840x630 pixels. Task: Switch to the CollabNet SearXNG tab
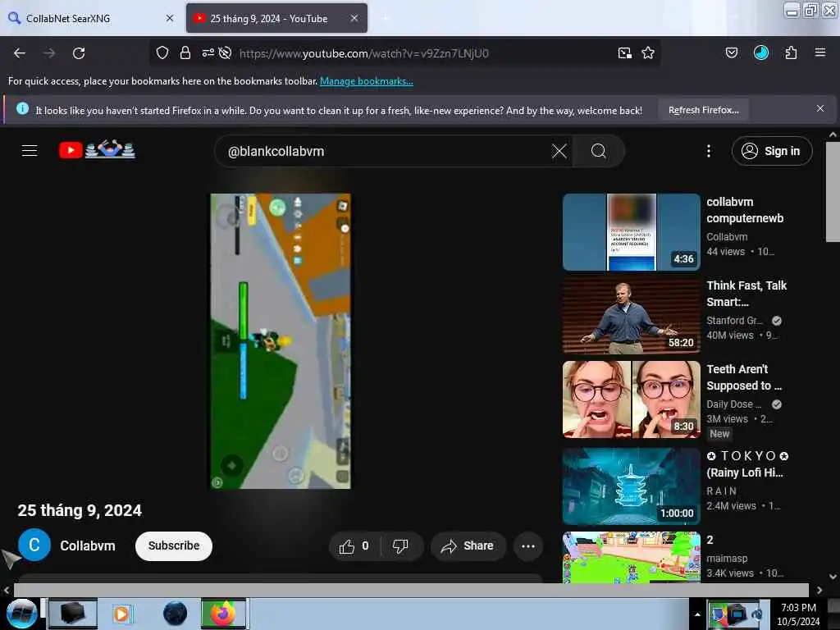pos(91,18)
